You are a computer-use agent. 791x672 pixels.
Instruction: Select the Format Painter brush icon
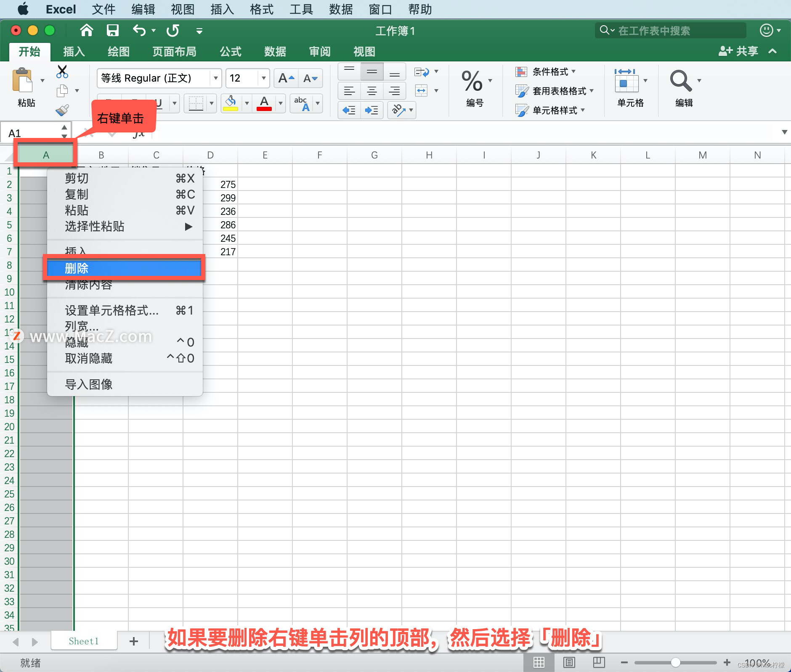click(62, 110)
